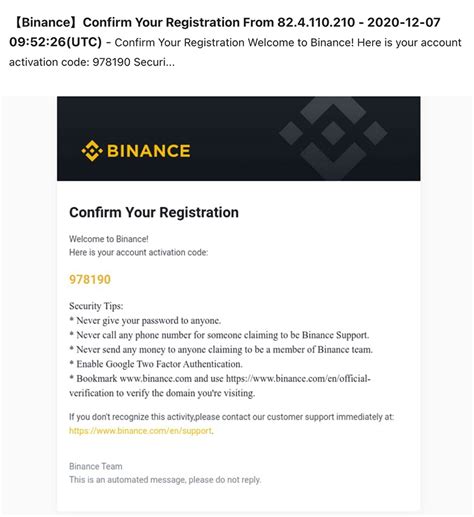Click the official-verification URL text

pos(220,386)
